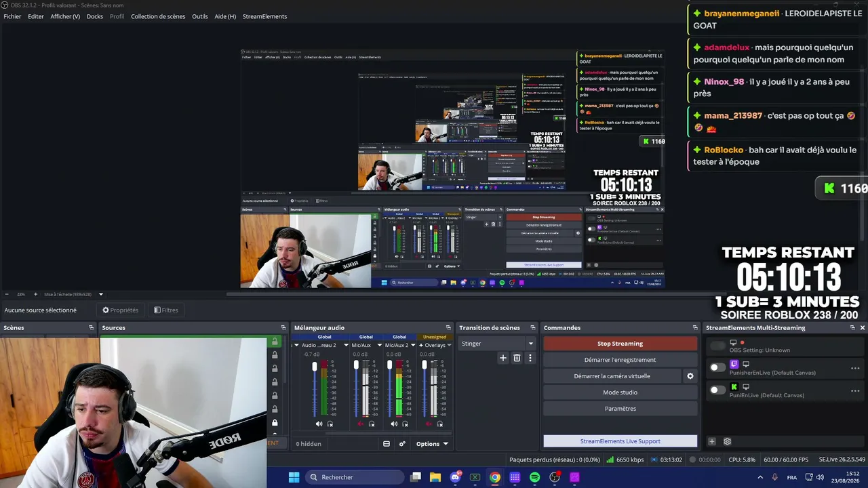
Task: Open preview scaling dropdown arrow
Action: (x=101, y=294)
